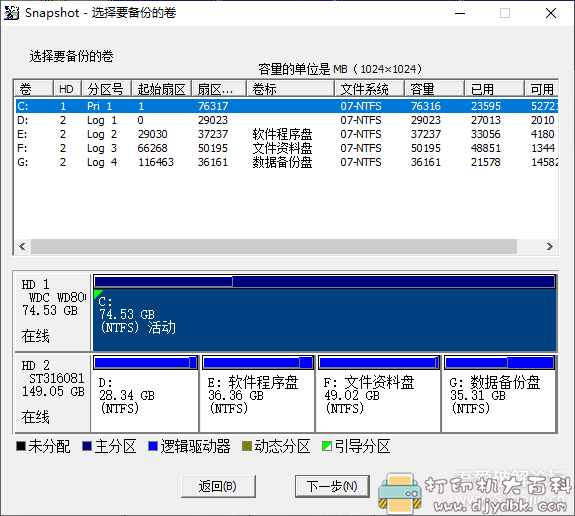Click the right arrow of horizontal scrollbar
The width and height of the screenshot is (575, 516).
(x=549, y=246)
